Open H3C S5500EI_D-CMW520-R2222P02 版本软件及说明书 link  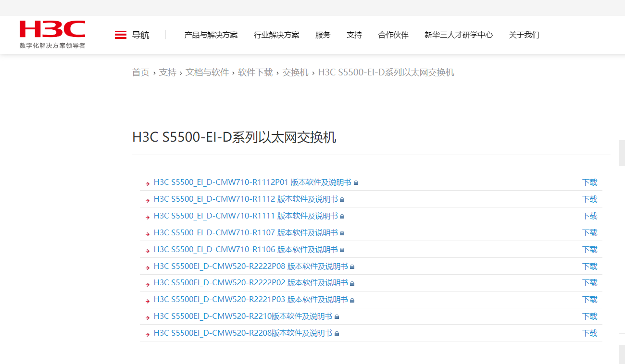251,283
